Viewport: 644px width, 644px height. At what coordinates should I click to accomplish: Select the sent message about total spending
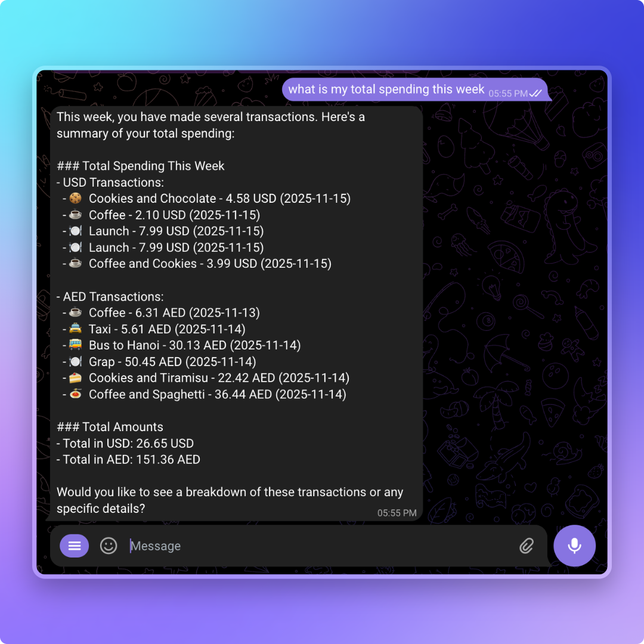pos(386,89)
